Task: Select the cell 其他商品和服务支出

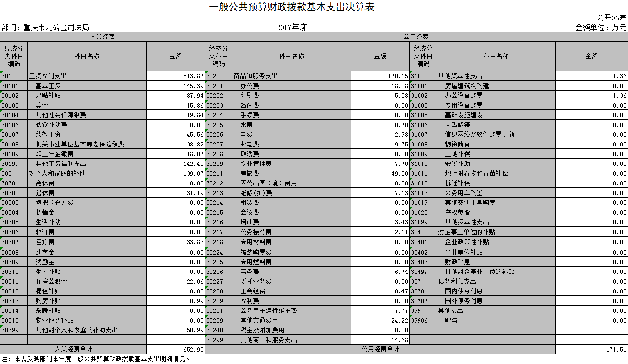Action: coord(291,340)
